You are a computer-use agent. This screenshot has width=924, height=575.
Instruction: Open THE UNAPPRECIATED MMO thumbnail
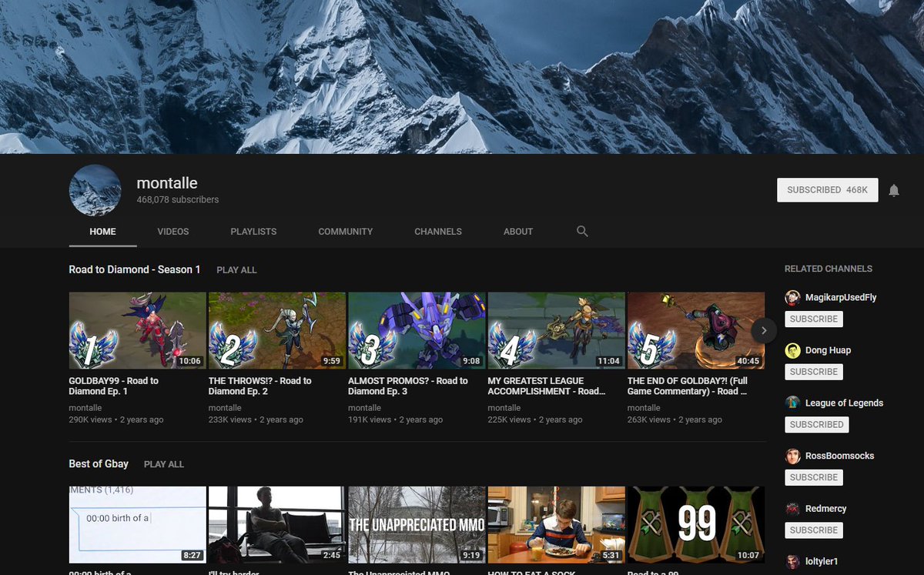[417, 524]
